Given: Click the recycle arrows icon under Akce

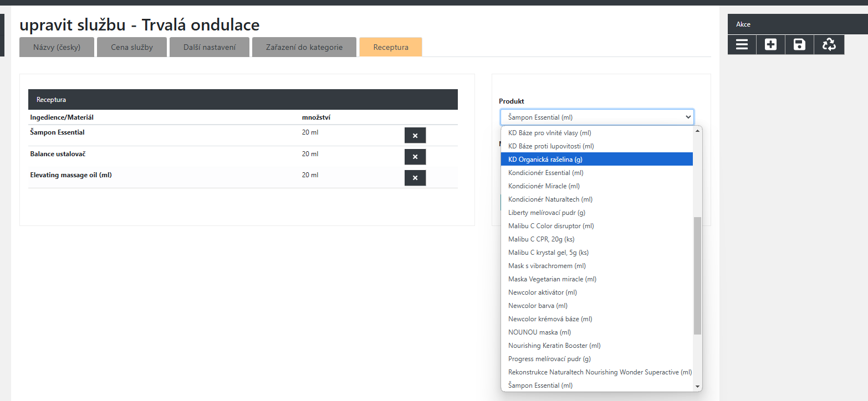Looking at the screenshot, I should [x=829, y=44].
